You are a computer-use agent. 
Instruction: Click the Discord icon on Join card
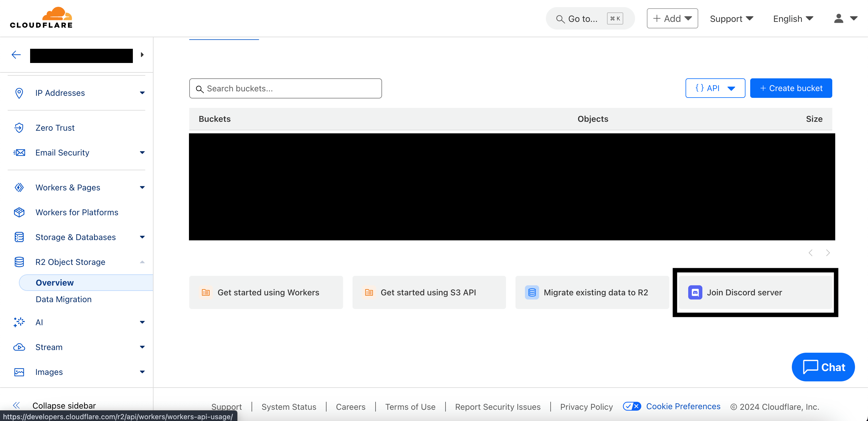click(695, 292)
